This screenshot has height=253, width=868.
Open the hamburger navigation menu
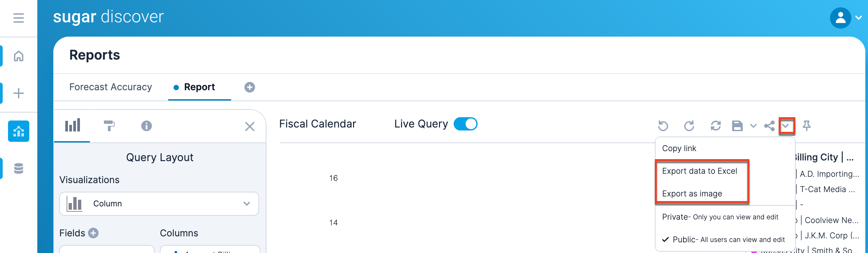[x=19, y=18]
